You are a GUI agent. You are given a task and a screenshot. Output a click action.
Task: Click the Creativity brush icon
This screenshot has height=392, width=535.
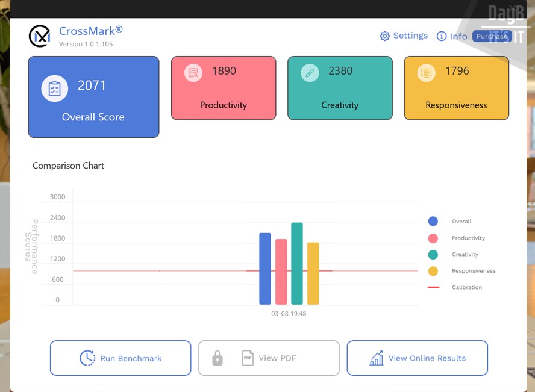point(310,73)
